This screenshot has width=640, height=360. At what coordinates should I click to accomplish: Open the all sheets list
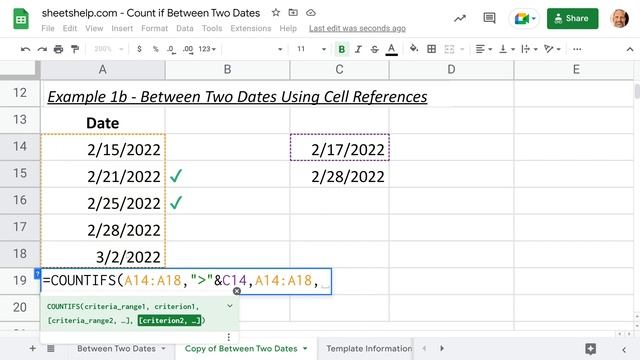[x=51, y=349]
